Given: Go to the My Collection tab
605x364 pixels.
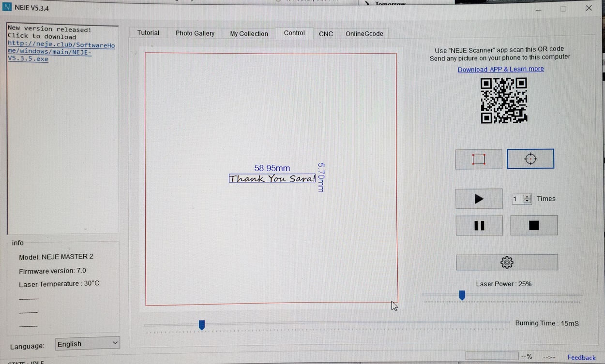Looking at the screenshot, I should [x=249, y=34].
